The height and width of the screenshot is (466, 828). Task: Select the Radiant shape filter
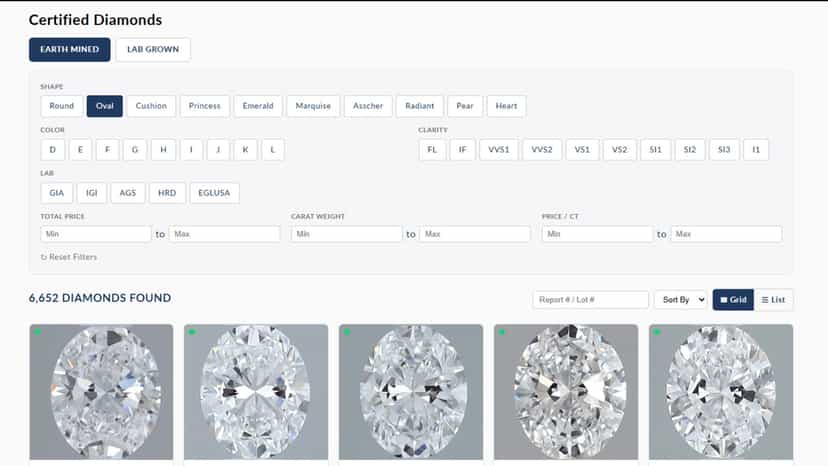[x=420, y=106]
